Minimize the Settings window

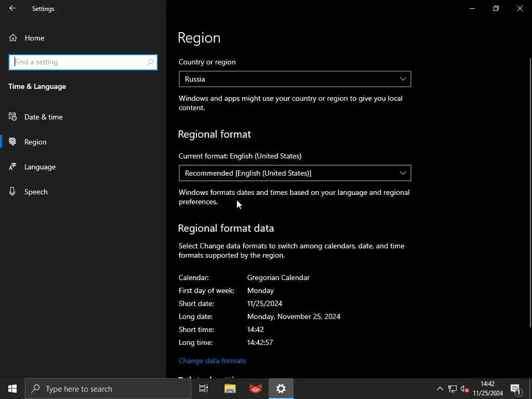[x=472, y=8]
